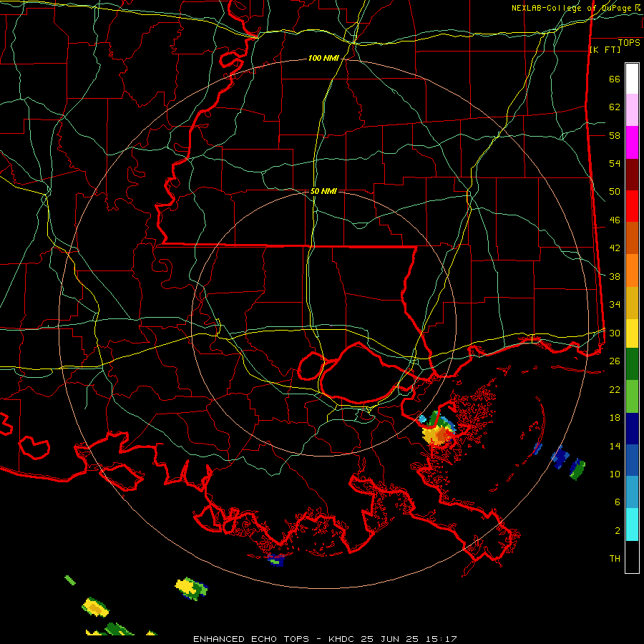
Task: Click the yellow 26-30 kft legend swatch
Action: [632, 333]
